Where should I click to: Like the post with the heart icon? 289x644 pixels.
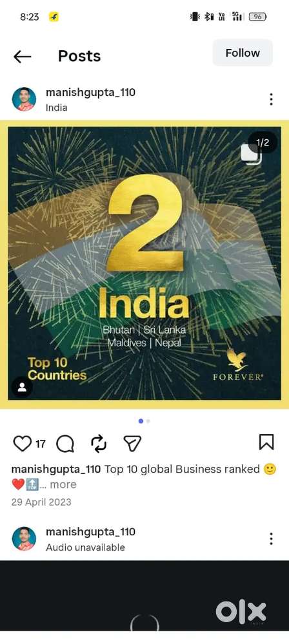(x=22, y=444)
